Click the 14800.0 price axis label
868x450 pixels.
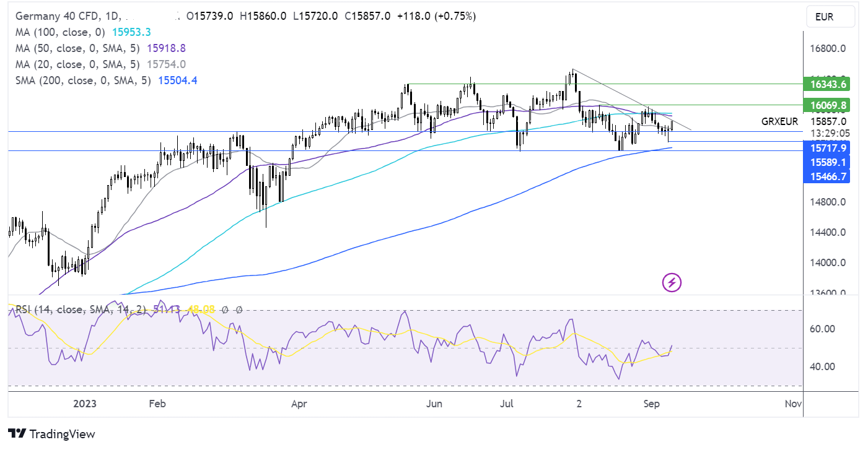point(828,202)
